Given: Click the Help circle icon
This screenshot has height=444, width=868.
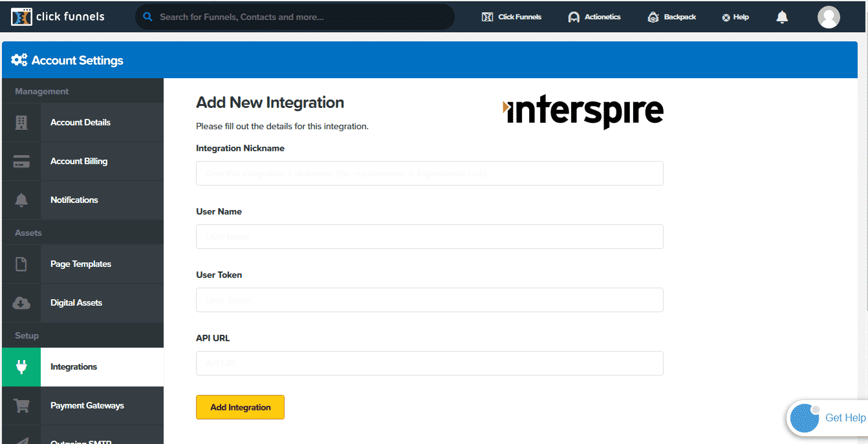Looking at the screenshot, I should coord(726,17).
